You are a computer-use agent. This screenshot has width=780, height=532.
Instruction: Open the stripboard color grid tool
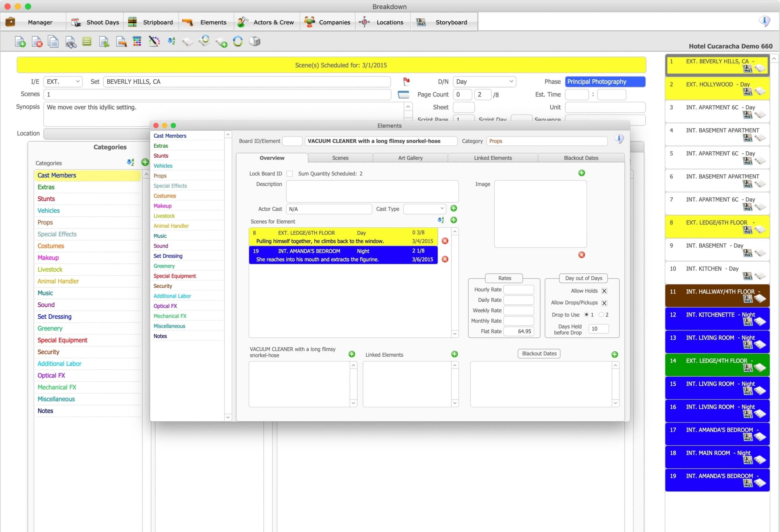[137, 41]
